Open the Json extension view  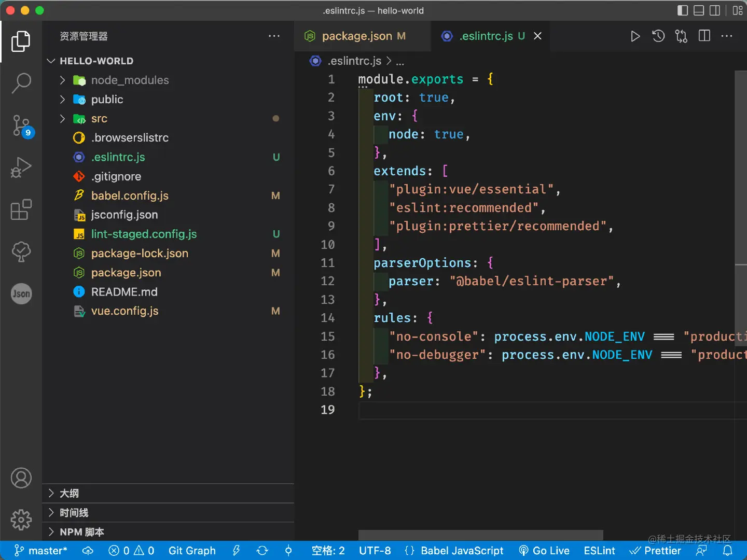coord(21,293)
